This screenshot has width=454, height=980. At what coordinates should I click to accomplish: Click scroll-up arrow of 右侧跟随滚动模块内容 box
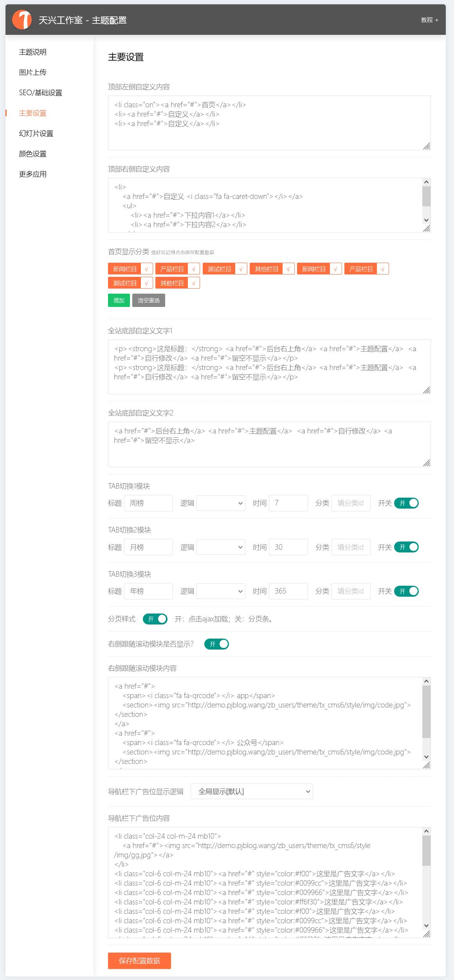point(427,681)
